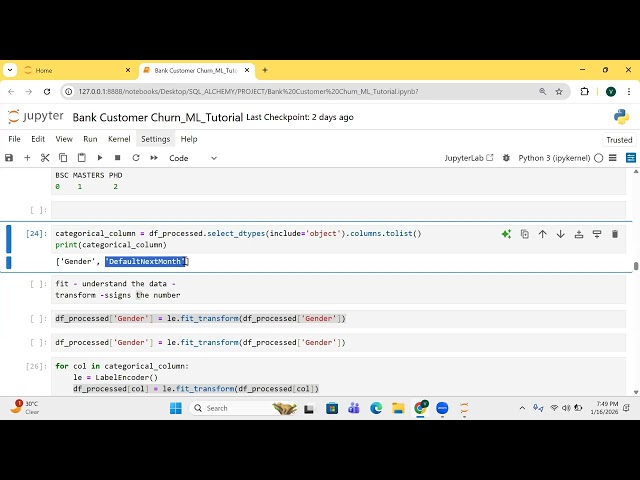Restart the kernel with the circular arrow icon
The height and width of the screenshot is (480, 640).
135,158
